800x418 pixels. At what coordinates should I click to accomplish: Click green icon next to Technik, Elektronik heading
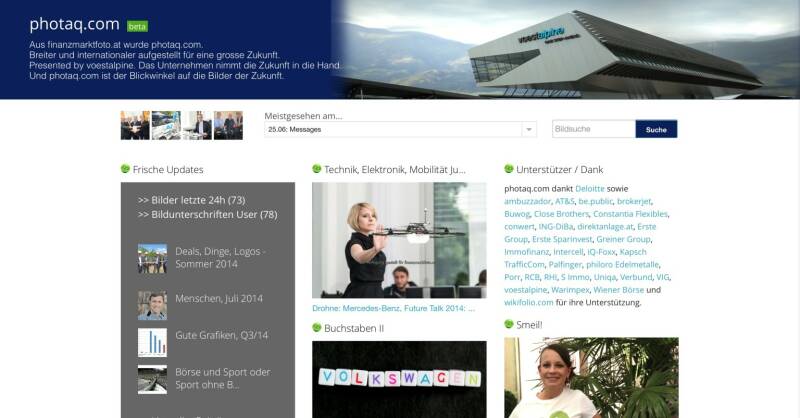[317, 168]
